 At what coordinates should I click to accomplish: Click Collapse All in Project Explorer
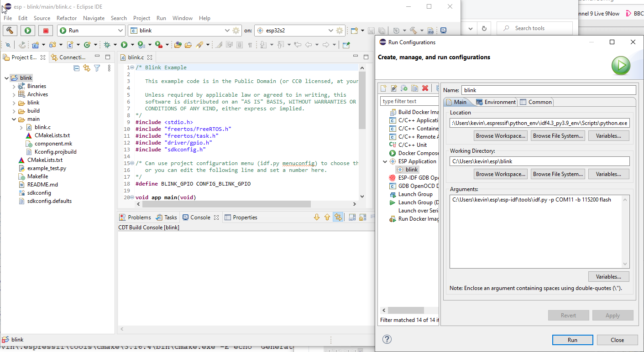[x=77, y=68]
